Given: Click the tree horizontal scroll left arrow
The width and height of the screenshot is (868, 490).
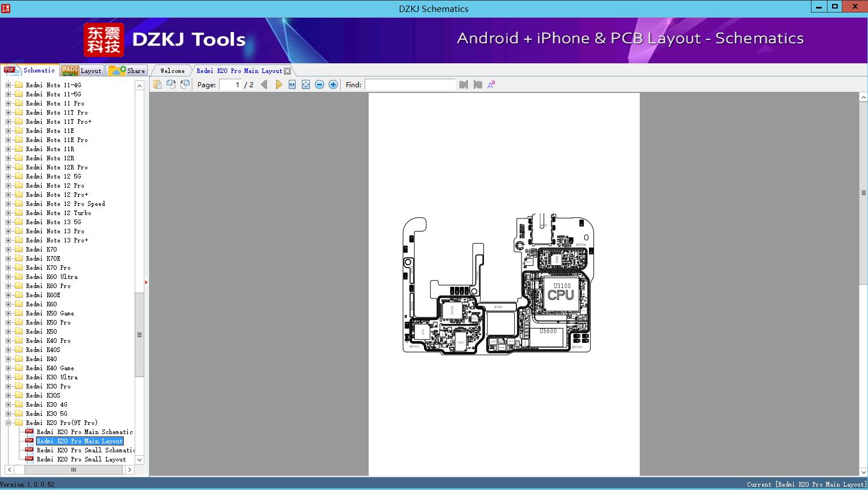Looking at the screenshot, I should 9,469.
